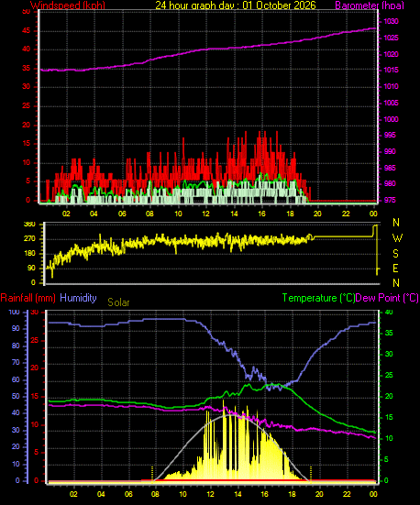Click barometer scale value 1015
The image size is (420, 505).
click(391, 71)
